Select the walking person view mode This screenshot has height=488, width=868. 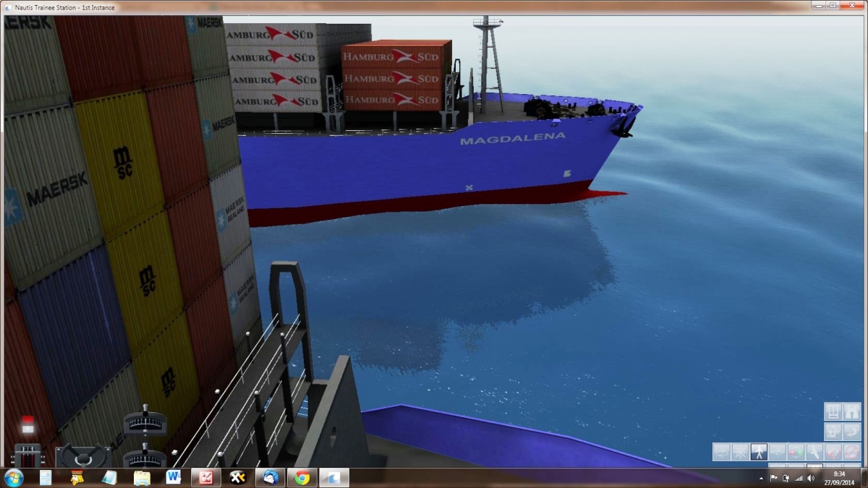coord(759,452)
